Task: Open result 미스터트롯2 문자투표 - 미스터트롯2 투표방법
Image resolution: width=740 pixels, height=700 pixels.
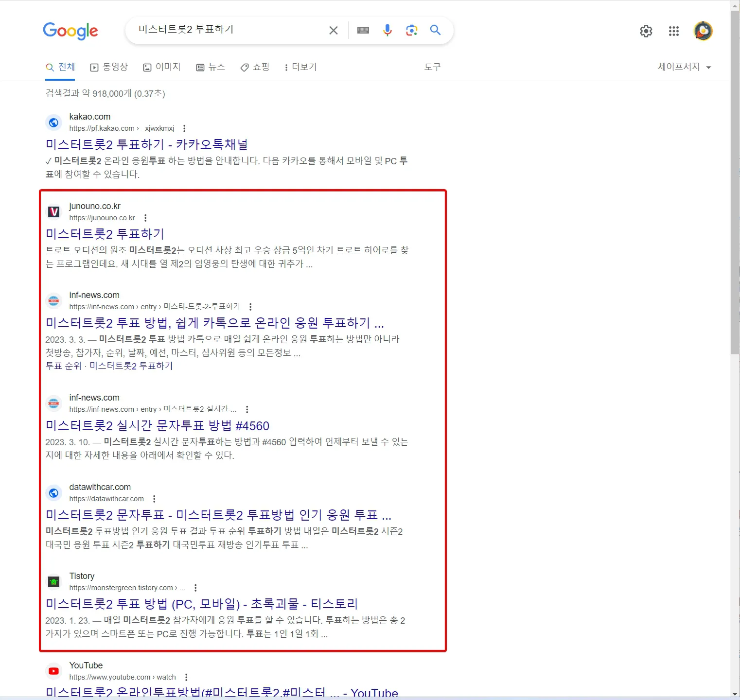Action: [x=218, y=515]
